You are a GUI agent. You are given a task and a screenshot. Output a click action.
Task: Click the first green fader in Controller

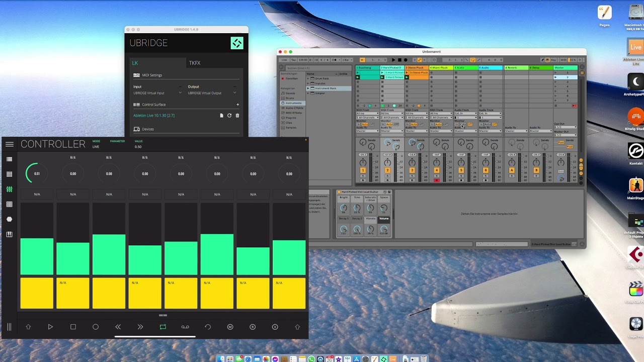(37, 256)
